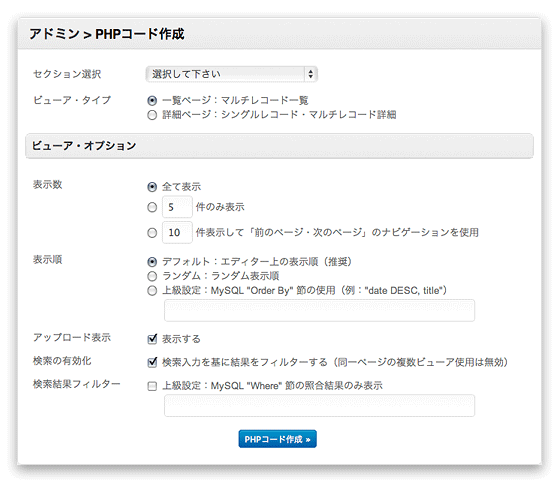The width and height of the screenshot is (560, 483).
Task: Toggle the 検索の有効化 filter checkbox
Action: coord(152,362)
